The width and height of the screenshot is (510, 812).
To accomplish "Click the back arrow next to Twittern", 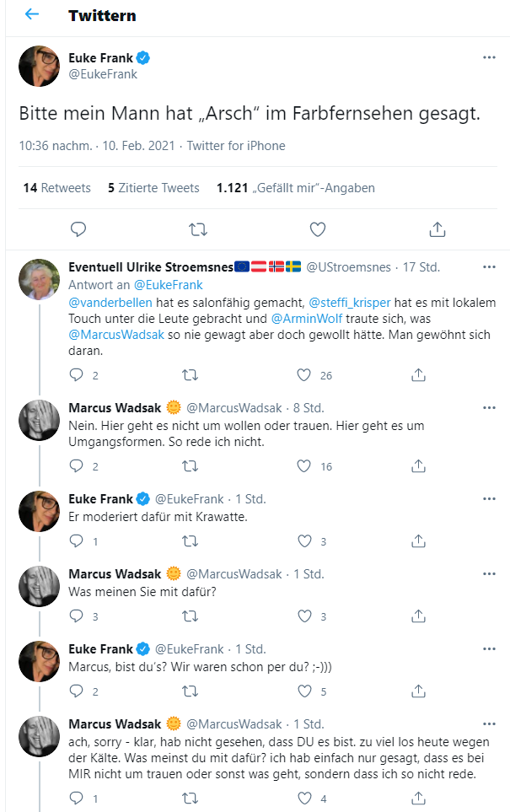I will point(32,15).
